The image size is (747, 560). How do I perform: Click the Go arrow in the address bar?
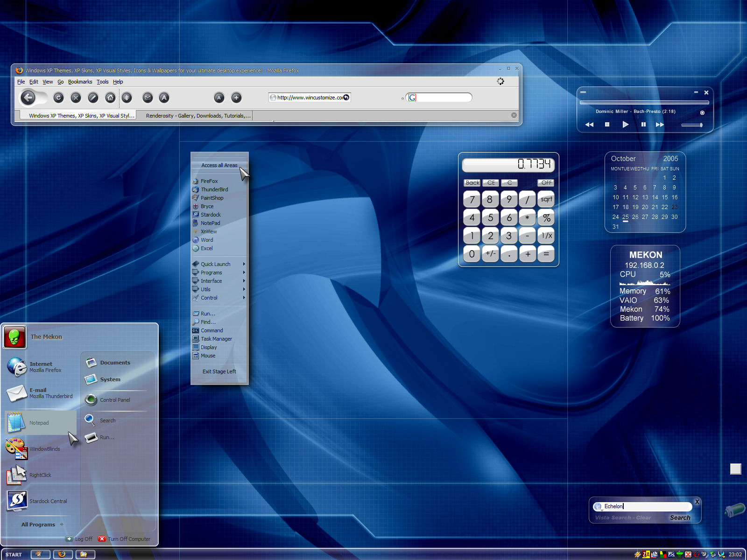346,98
